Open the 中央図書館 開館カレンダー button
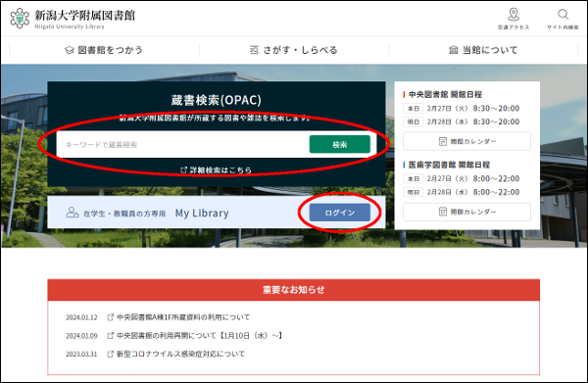 466,141
